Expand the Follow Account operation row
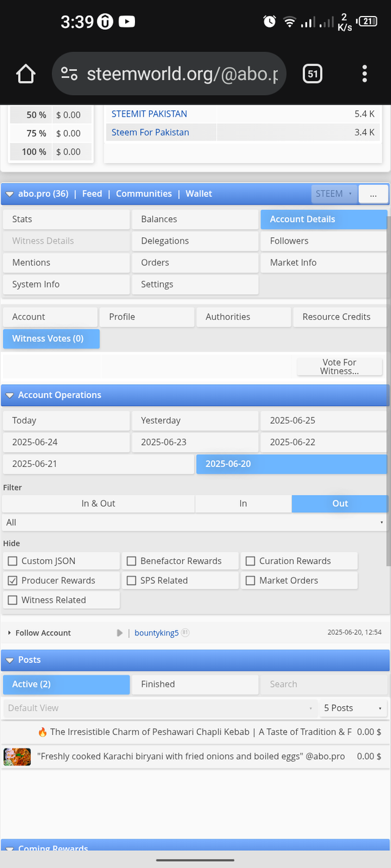 click(9, 633)
